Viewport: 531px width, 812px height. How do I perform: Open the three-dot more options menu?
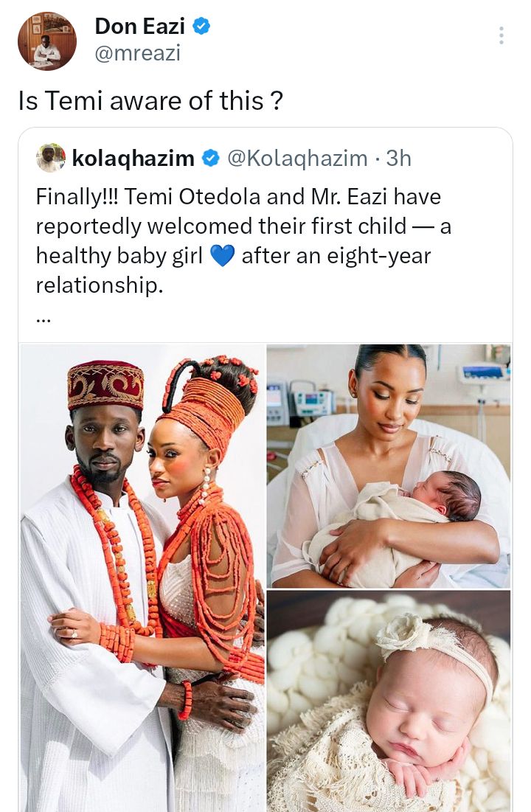tap(501, 35)
